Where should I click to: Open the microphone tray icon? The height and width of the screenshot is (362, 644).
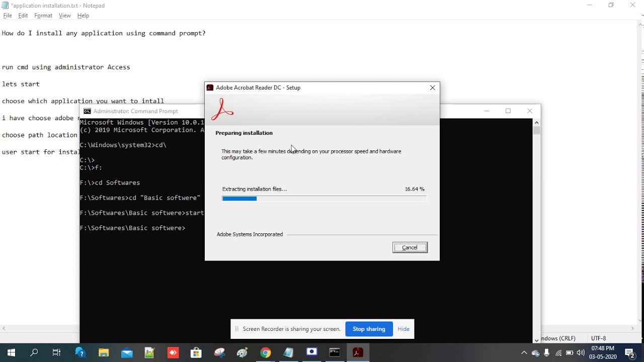[547, 353]
